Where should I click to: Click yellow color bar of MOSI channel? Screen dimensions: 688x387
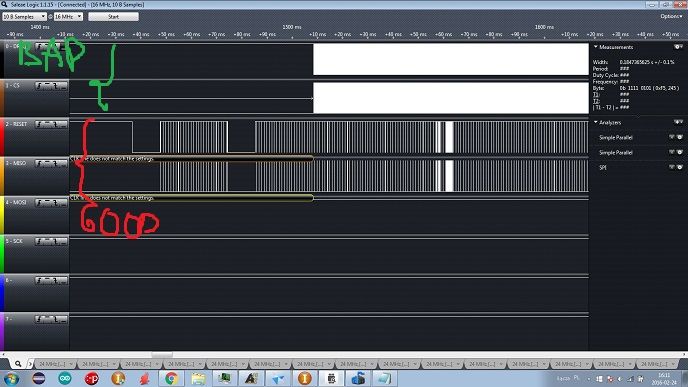click(x=2, y=215)
